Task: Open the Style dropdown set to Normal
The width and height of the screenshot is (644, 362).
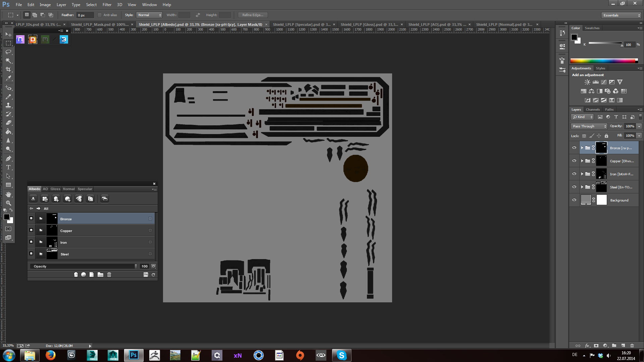Action: [150, 15]
